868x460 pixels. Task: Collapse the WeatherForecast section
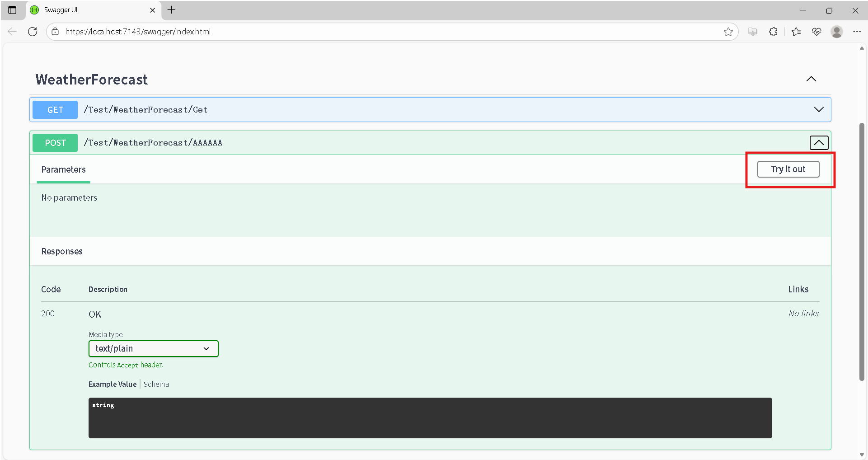[x=811, y=79]
